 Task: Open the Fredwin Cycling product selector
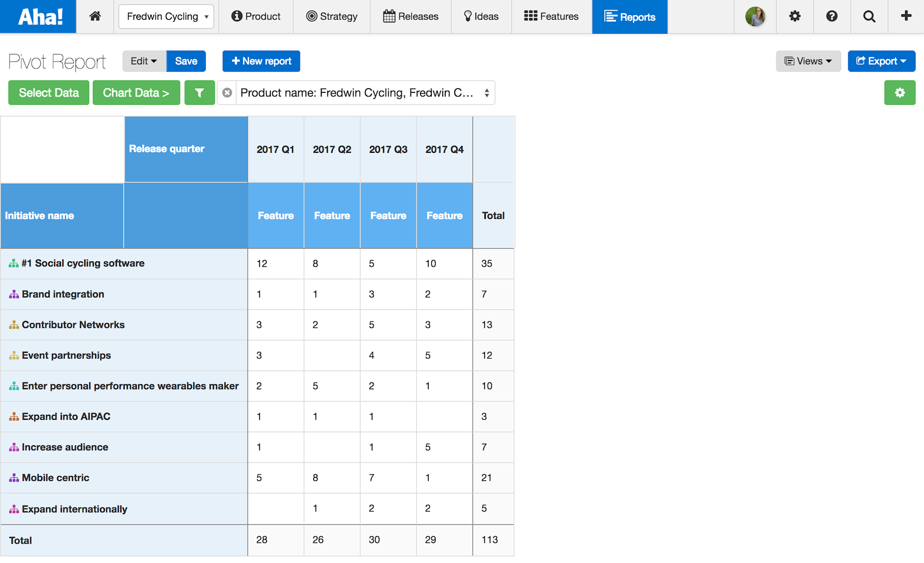165,16
